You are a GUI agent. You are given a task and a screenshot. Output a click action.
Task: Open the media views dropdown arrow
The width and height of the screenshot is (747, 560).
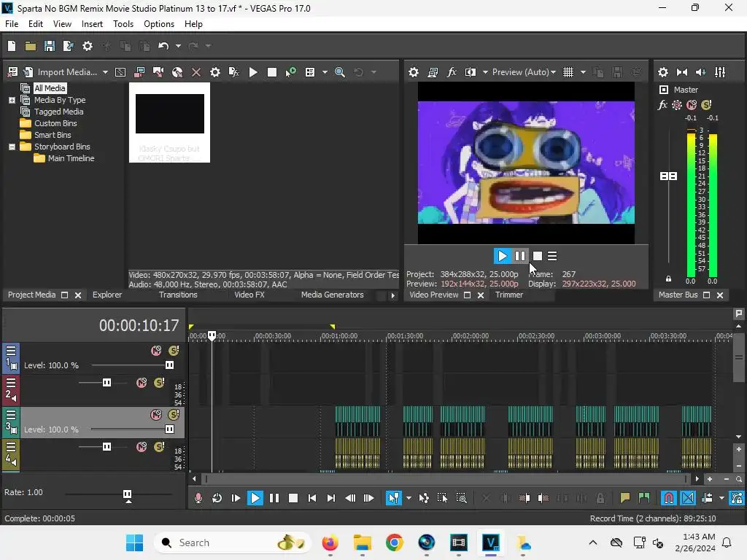coord(325,72)
